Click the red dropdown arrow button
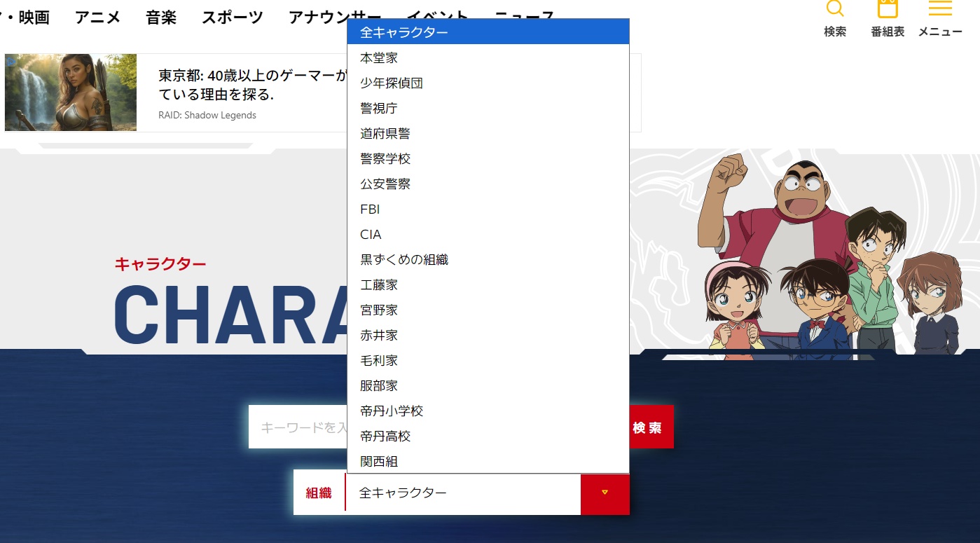Viewport: 980px width, 543px height. (605, 493)
